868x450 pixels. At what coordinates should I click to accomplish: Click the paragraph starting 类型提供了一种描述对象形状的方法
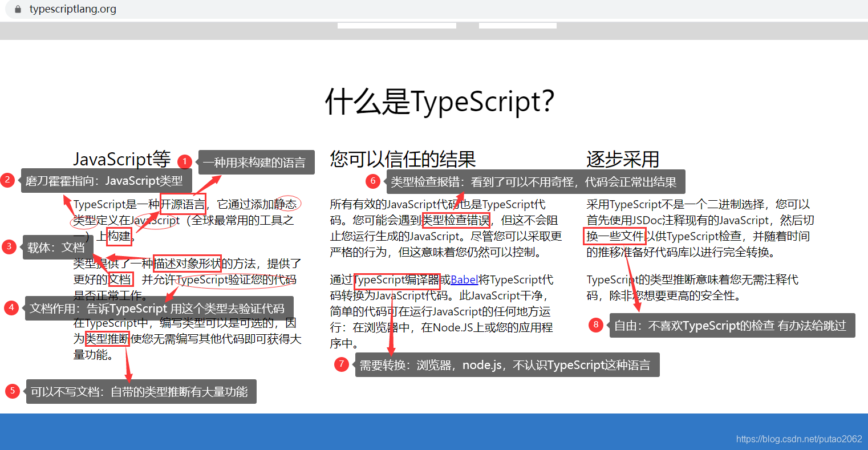pos(187,279)
